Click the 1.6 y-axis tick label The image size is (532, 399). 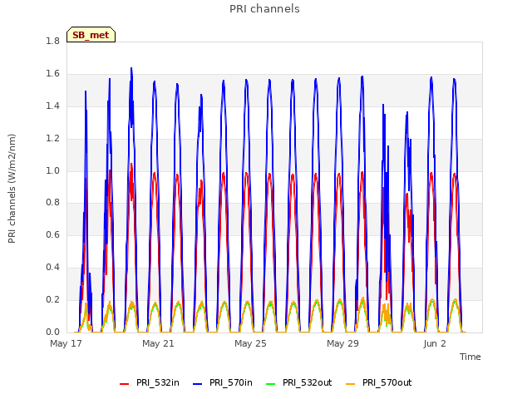coord(52,74)
